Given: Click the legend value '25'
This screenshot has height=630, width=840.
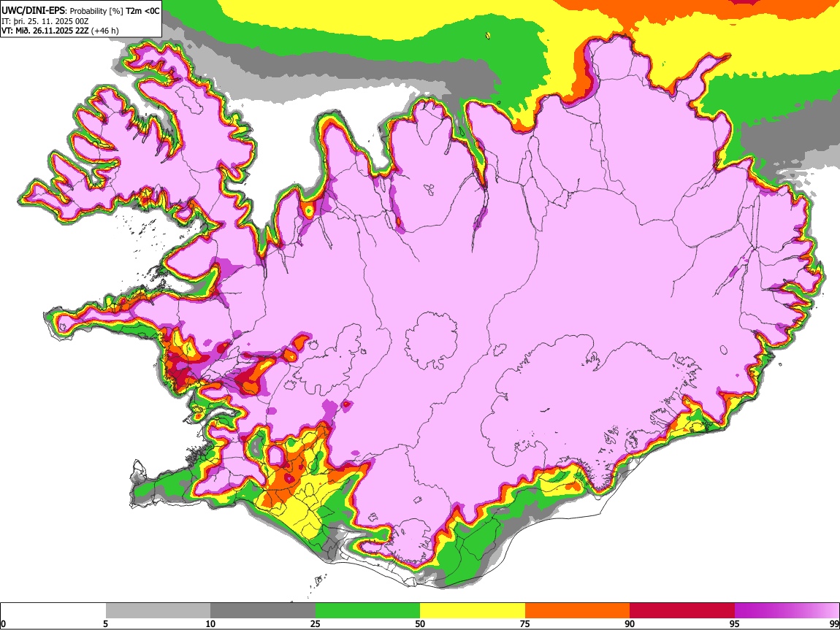Looking at the screenshot, I should [x=316, y=623].
